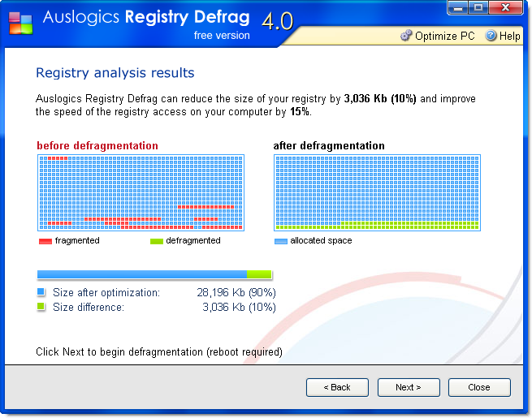Click the blue allocated space legend swatch

[x=280, y=241]
